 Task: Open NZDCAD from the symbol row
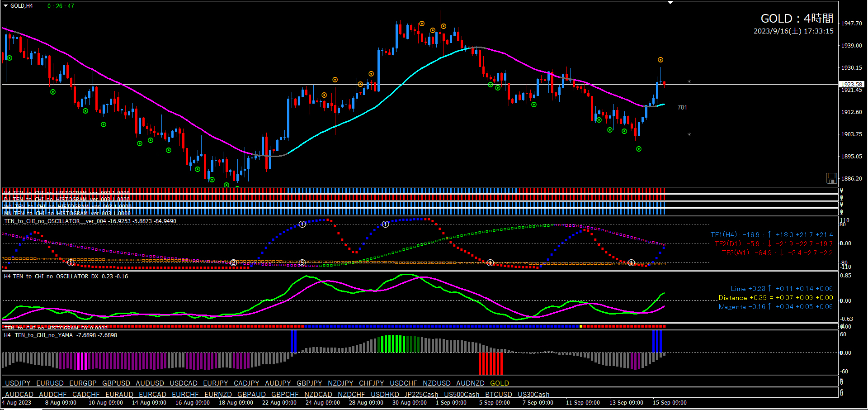(318, 395)
